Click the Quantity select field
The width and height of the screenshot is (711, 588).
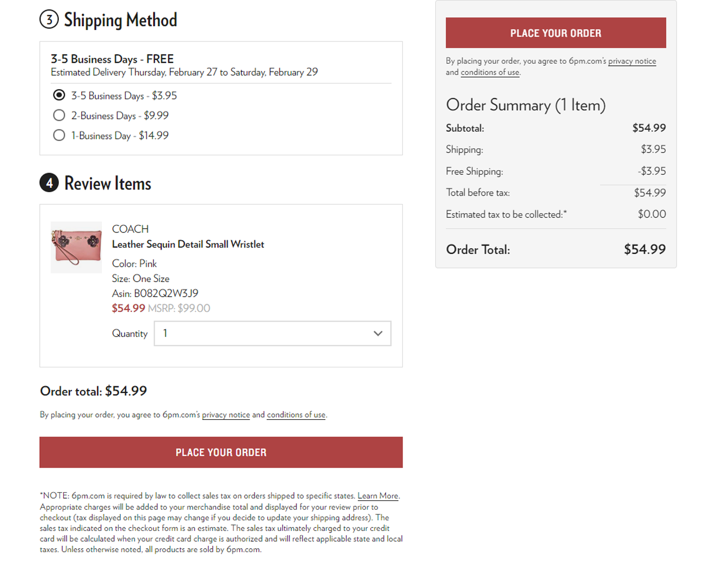(x=272, y=333)
